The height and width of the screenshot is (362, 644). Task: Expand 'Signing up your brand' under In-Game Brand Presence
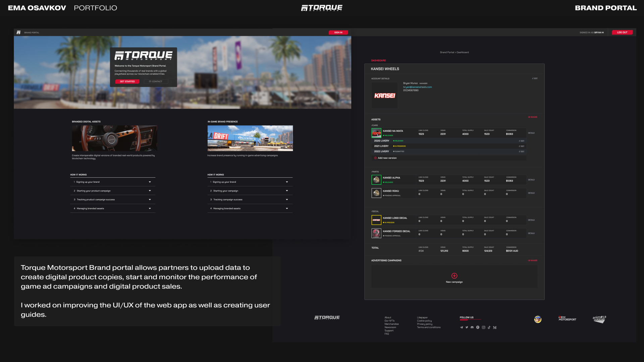pos(250,182)
